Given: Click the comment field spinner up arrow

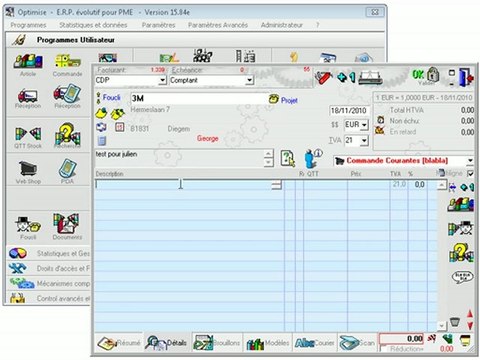Looking at the screenshot, I should click(269, 153).
